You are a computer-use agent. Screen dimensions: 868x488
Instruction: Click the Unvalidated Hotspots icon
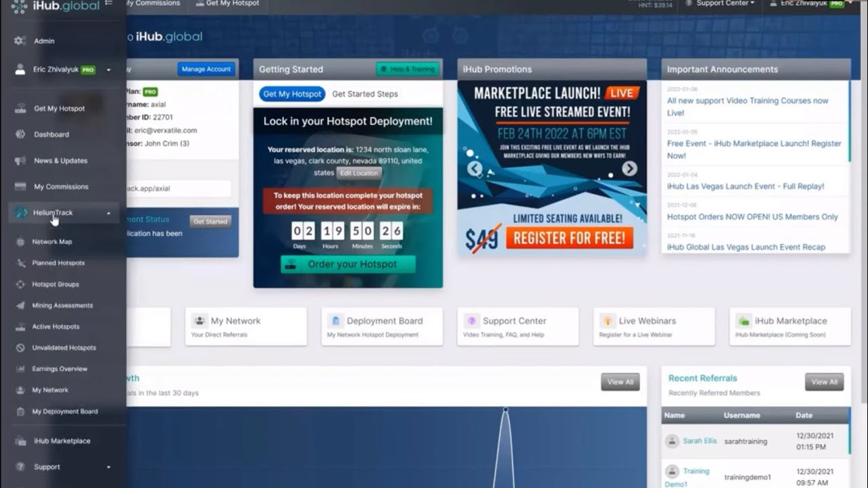point(20,348)
